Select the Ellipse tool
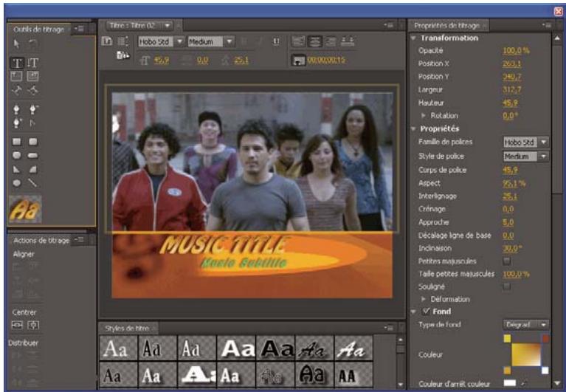The image size is (566, 392). click(x=17, y=183)
